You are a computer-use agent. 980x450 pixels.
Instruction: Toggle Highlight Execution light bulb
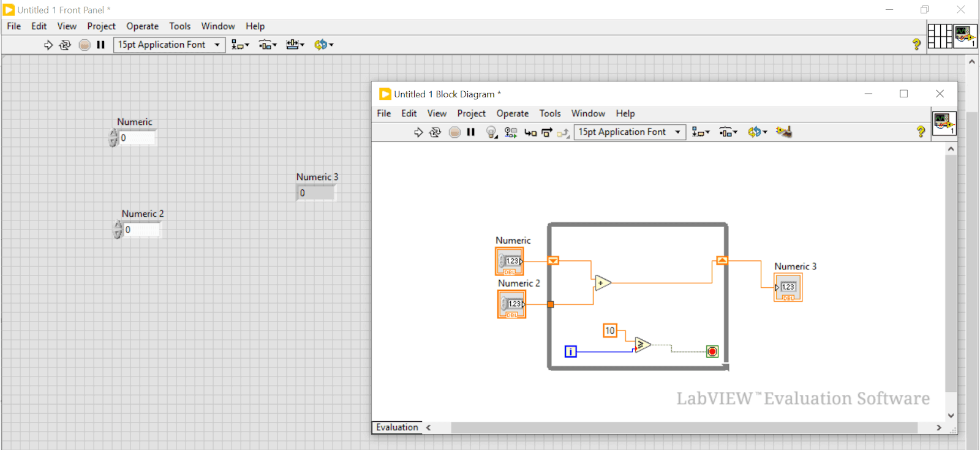tap(491, 132)
